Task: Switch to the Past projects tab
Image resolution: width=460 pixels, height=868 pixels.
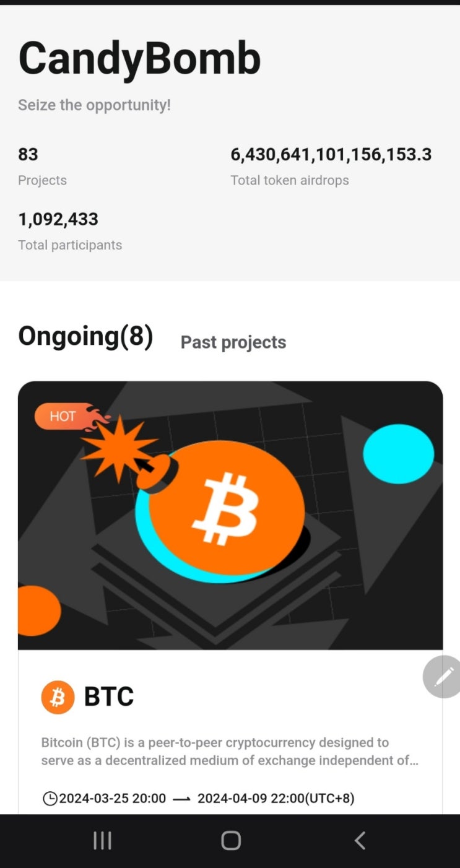Action: click(233, 342)
